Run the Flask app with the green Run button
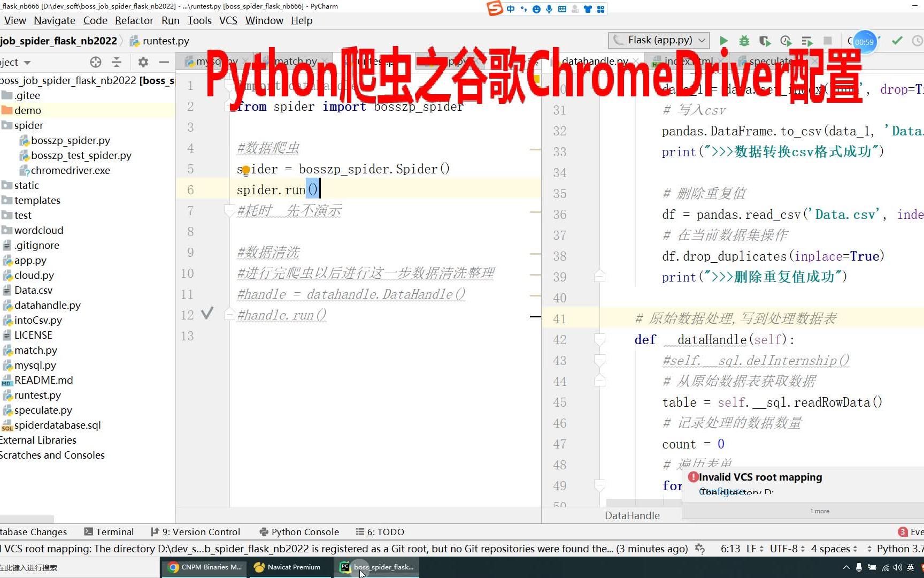Viewport: 924px width, 578px height. click(723, 41)
